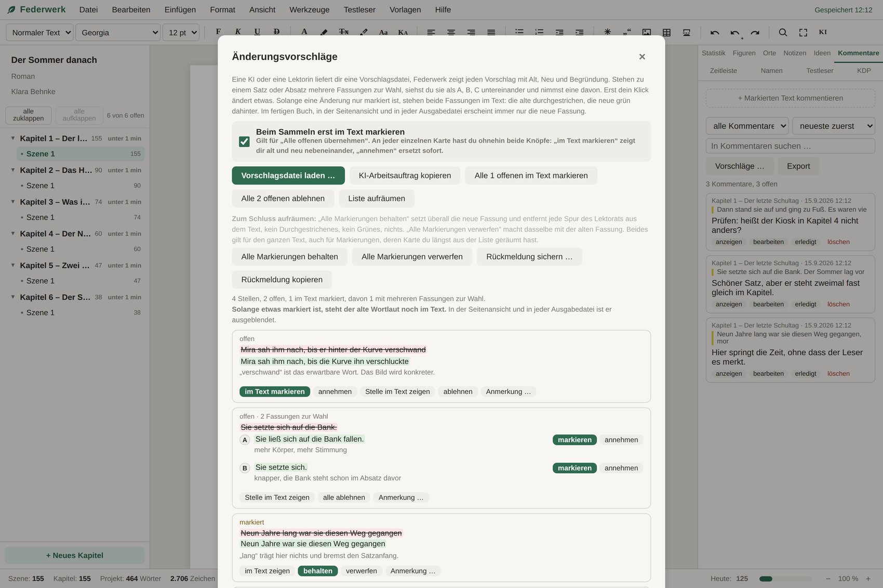Switch to the KDP tab
Image resolution: width=883 pixels, height=588 pixels.
click(x=864, y=71)
